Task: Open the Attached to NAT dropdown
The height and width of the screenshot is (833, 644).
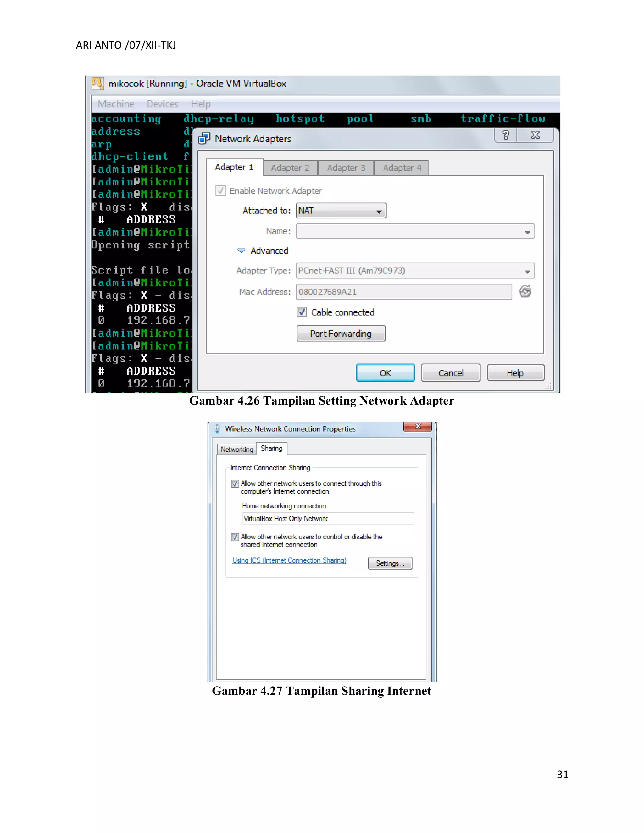Action: coord(341,211)
